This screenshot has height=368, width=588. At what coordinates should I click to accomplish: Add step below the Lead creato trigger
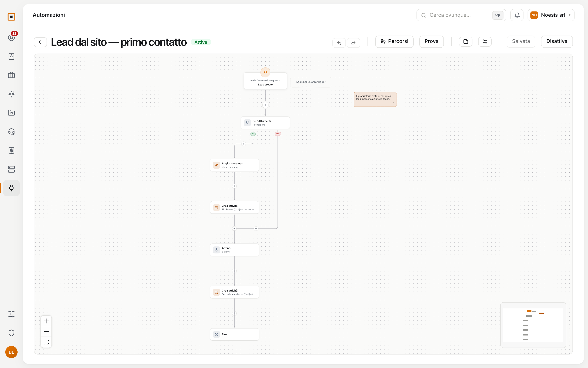[265, 105]
